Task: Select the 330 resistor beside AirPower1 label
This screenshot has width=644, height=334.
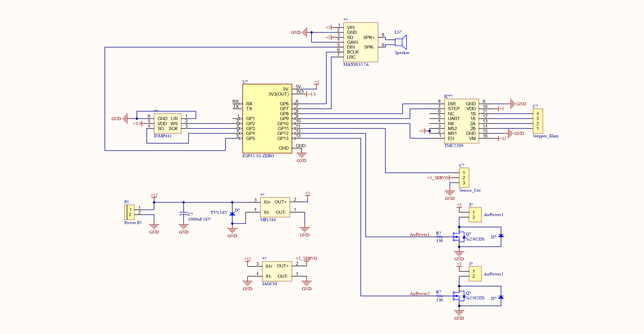Action: pos(439,237)
